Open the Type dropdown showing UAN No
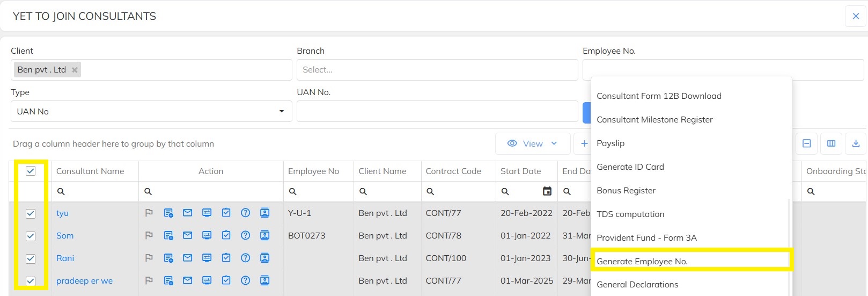The image size is (868, 296). 151,111
